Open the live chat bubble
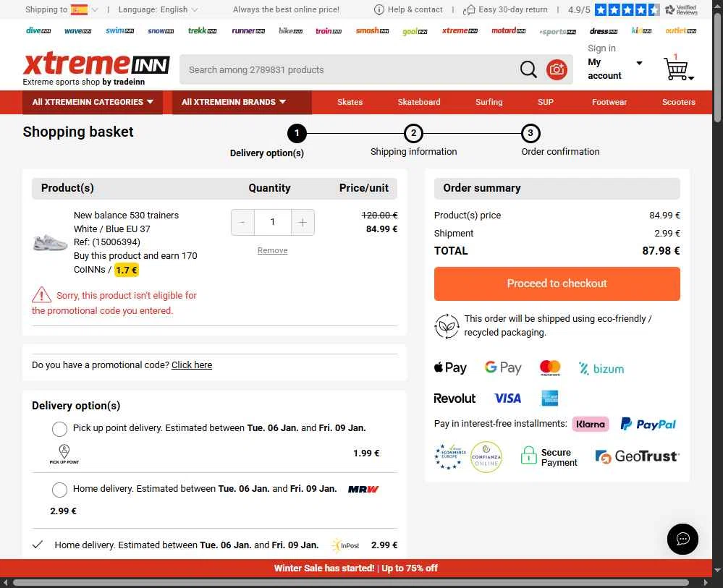723x588 pixels. click(x=682, y=539)
